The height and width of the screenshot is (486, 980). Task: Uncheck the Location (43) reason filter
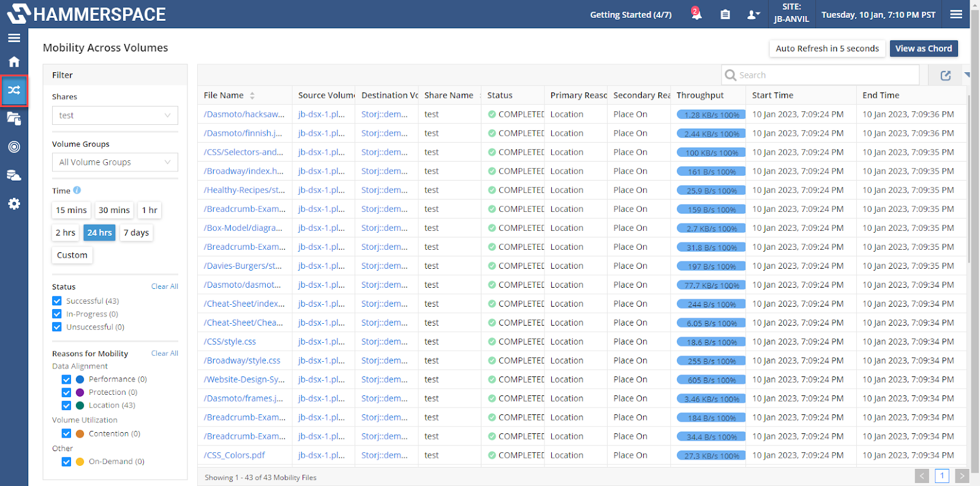pos(66,405)
